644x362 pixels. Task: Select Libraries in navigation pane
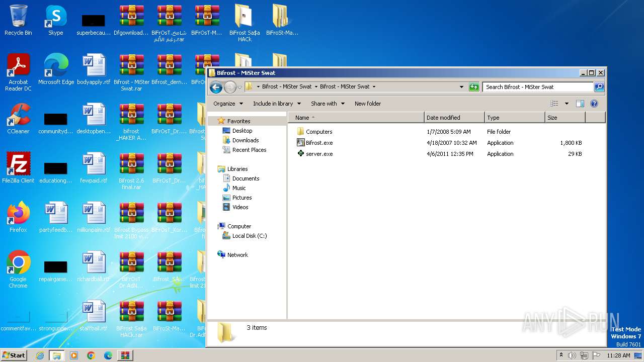[x=237, y=169]
